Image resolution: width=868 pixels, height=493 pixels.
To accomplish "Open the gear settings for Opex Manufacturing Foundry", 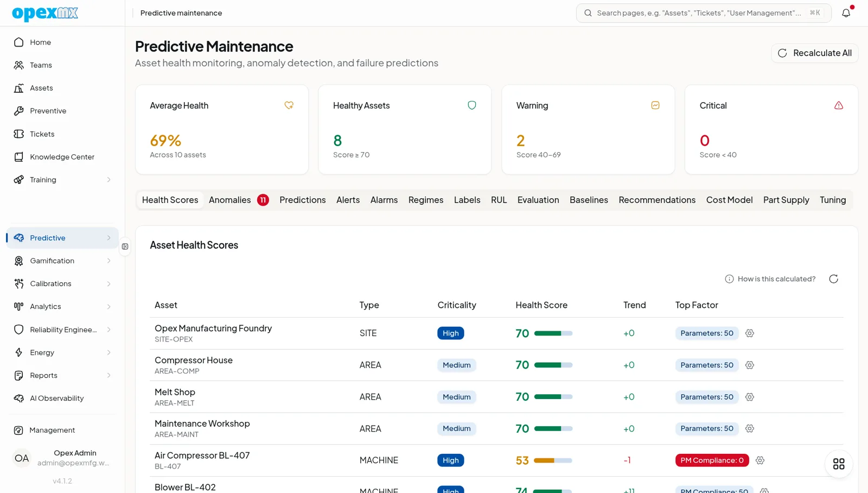I will coord(750,333).
